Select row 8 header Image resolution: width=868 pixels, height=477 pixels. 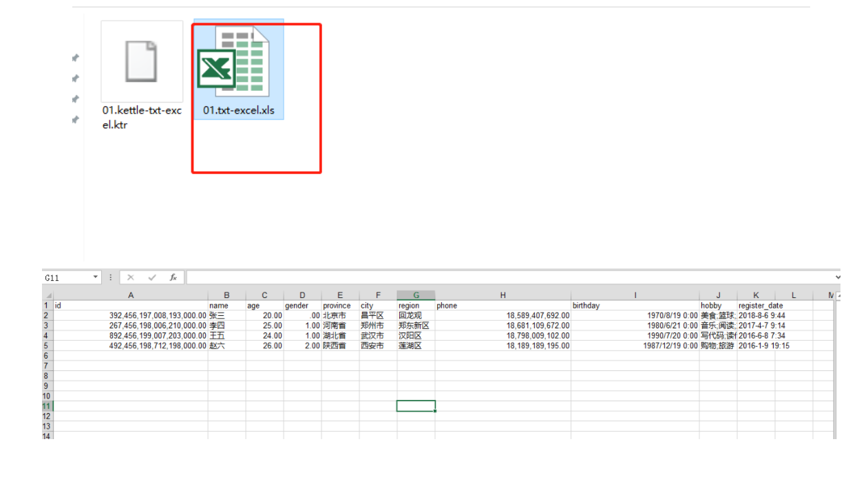click(47, 376)
